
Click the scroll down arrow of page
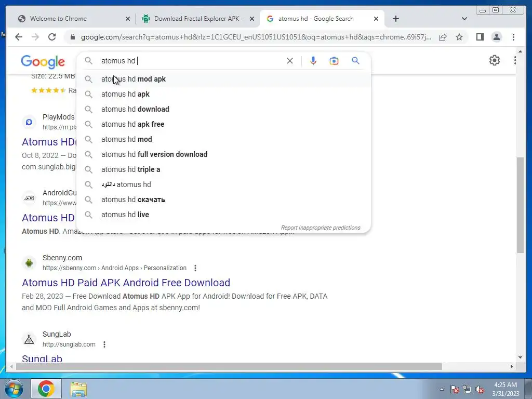point(520,357)
